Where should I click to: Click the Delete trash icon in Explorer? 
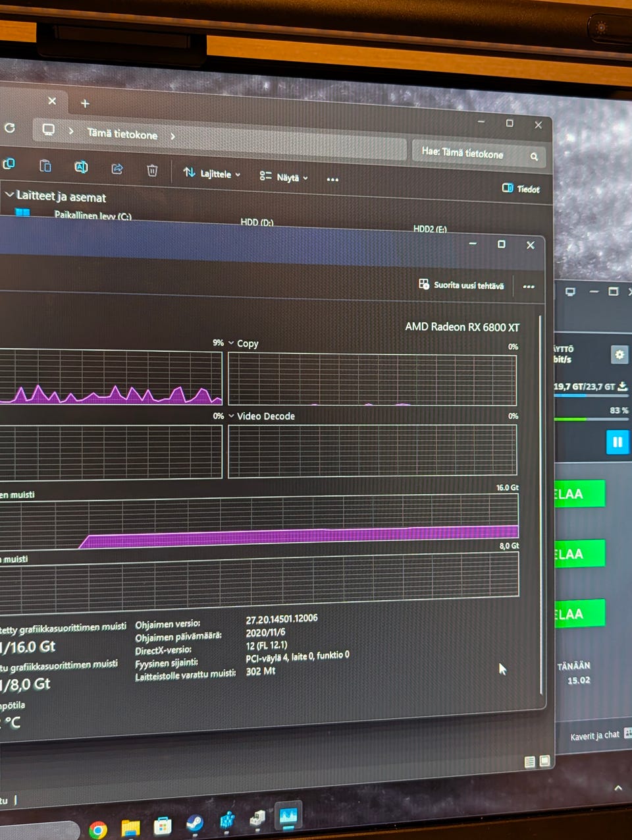(152, 171)
